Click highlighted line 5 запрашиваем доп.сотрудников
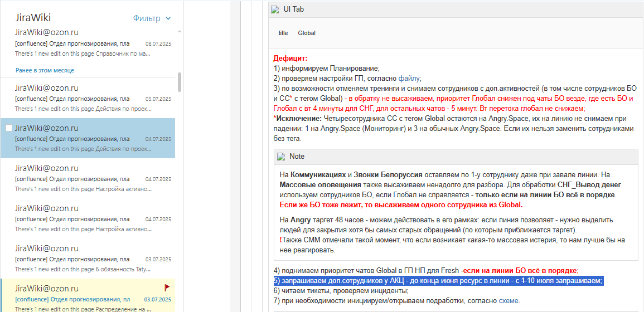Viewport: 644px width, 312px height. click(439, 281)
